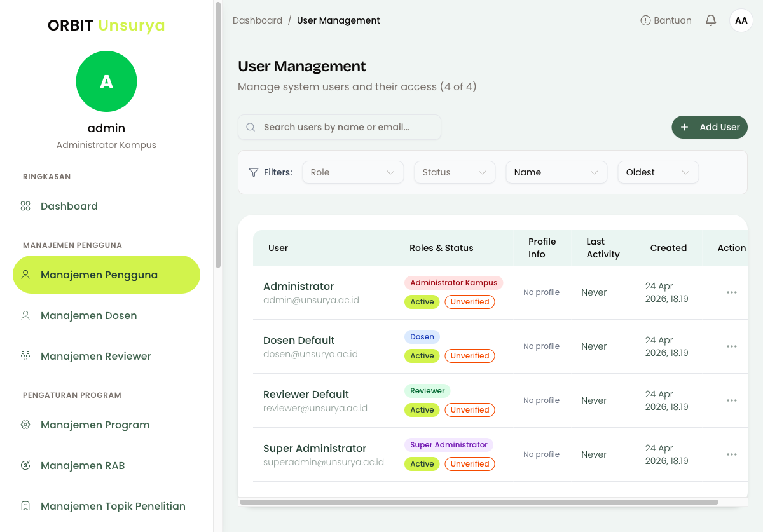Open Manajemen Program menu item
Viewport: 763px width, 532px height.
[106, 425]
